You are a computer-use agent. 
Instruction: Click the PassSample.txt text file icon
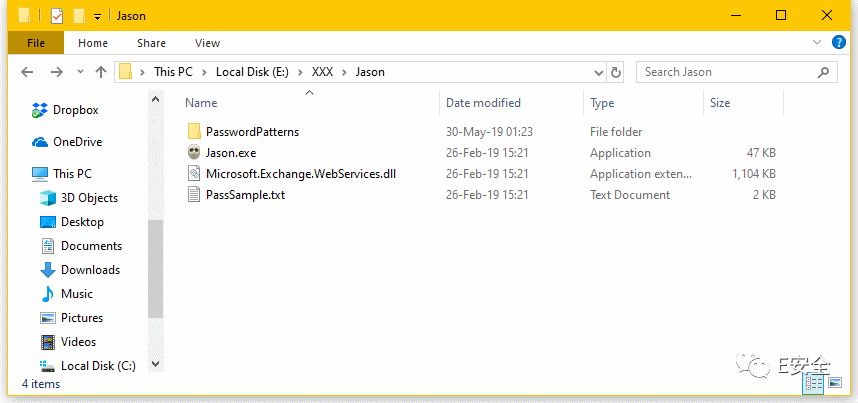click(x=194, y=195)
